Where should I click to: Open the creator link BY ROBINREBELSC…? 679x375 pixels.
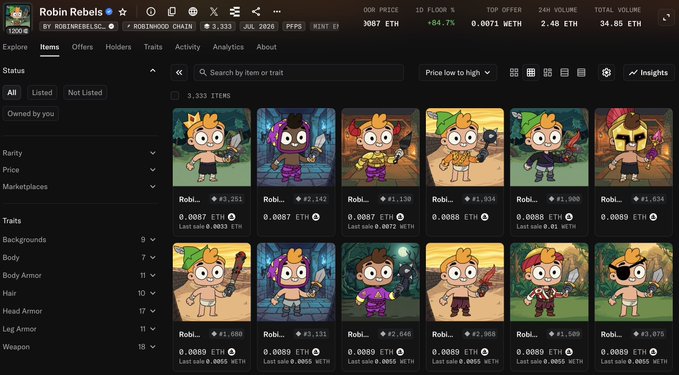point(78,26)
